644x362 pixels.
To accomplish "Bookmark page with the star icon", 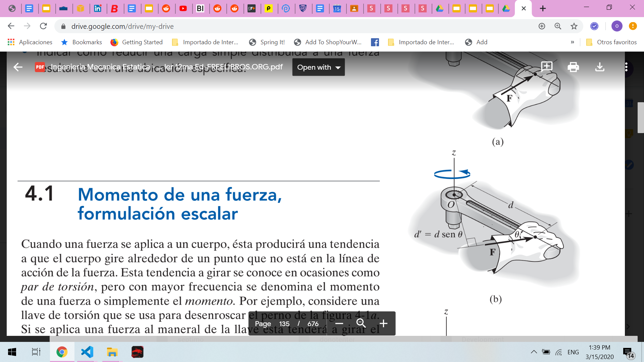I will pos(574,26).
